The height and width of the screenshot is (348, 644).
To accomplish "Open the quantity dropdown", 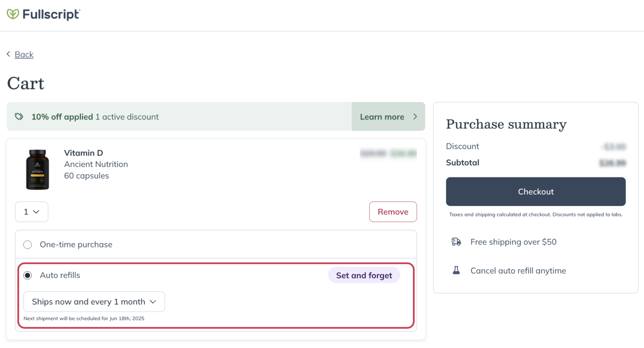I will pos(31,212).
